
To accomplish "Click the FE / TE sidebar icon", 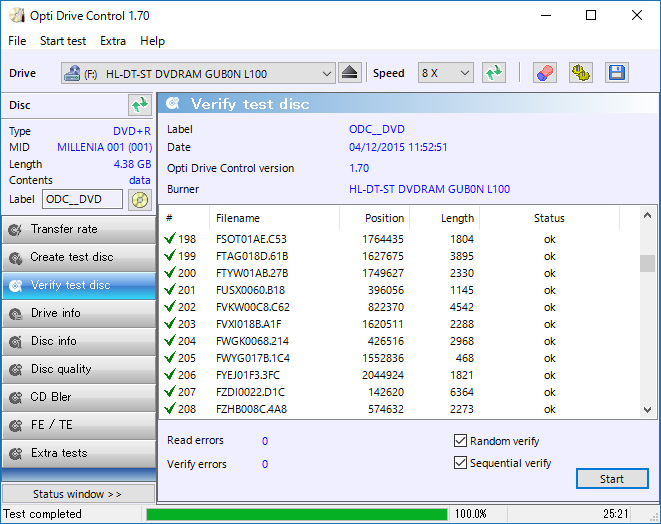I will point(15,425).
